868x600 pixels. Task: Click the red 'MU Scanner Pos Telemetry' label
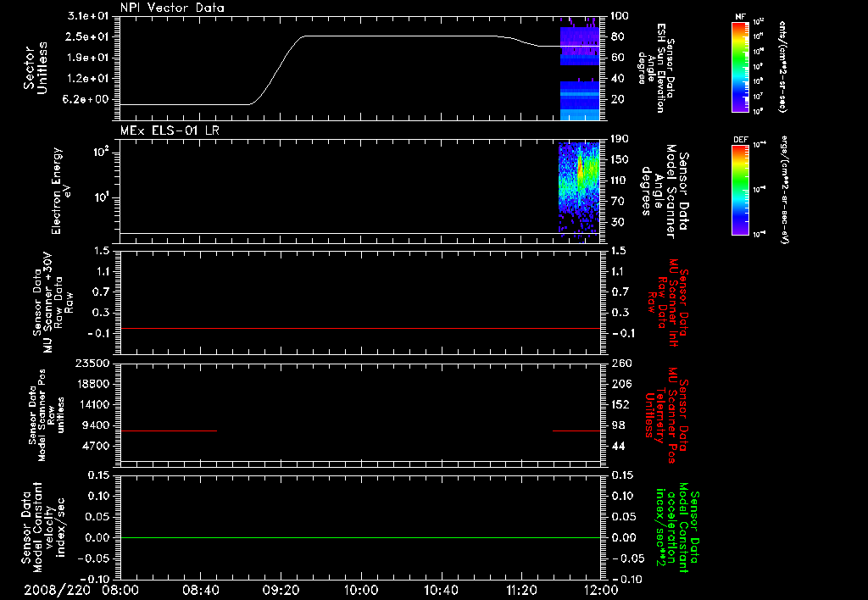coord(666,415)
